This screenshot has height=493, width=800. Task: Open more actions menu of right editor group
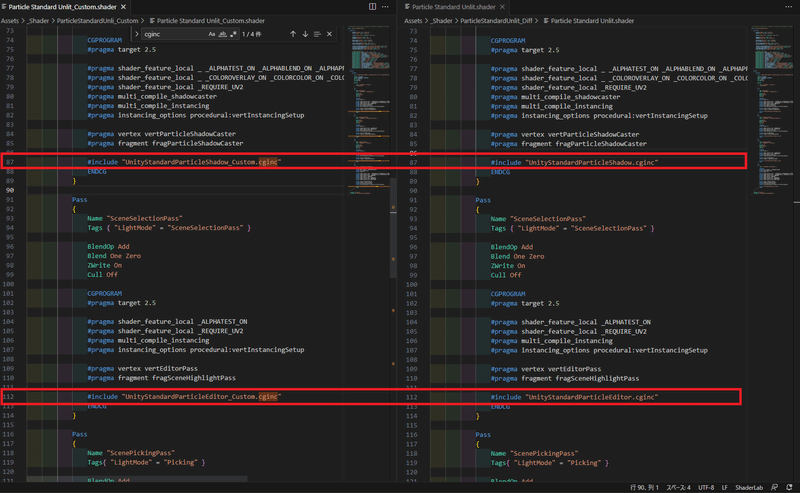pyautogui.click(x=788, y=7)
